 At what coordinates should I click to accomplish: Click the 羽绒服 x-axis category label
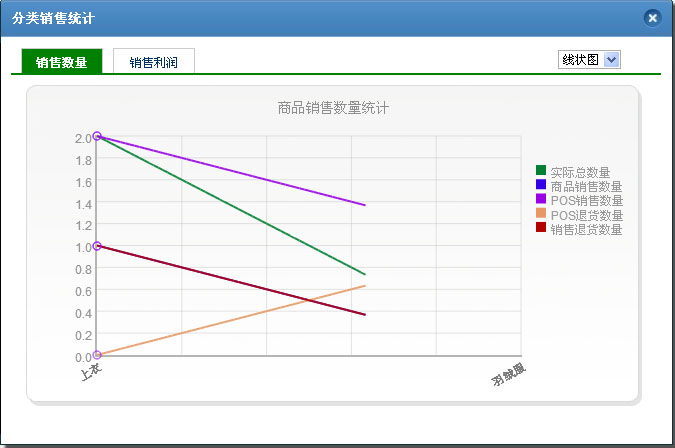(508, 376)
